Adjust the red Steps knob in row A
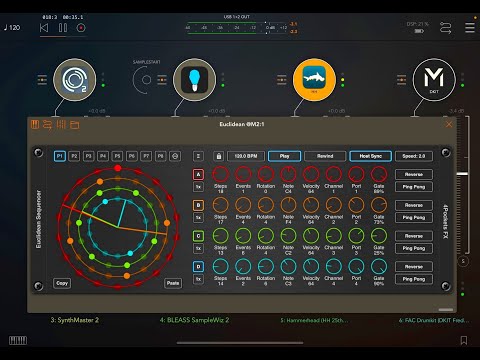480x360 pixels. click(221, 174)
